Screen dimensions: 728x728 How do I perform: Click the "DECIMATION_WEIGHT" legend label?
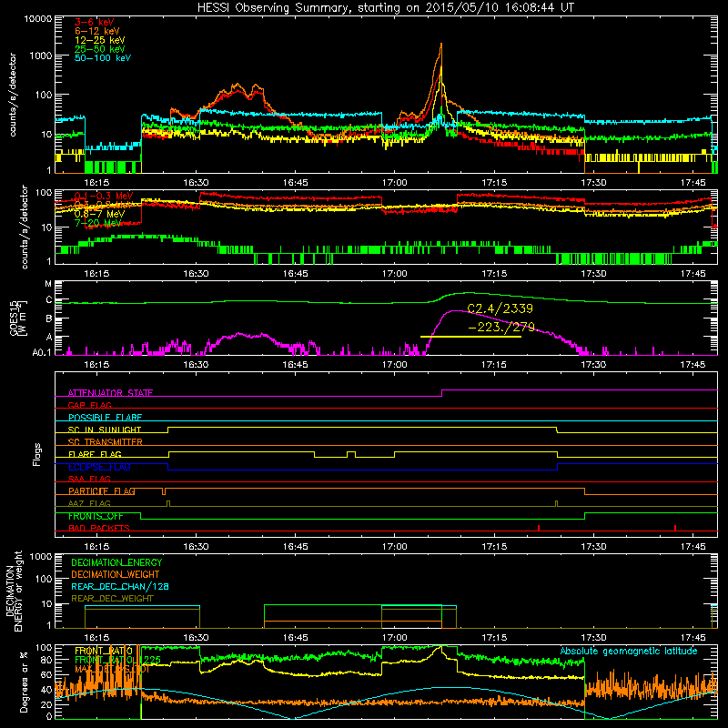coord(116,575)
